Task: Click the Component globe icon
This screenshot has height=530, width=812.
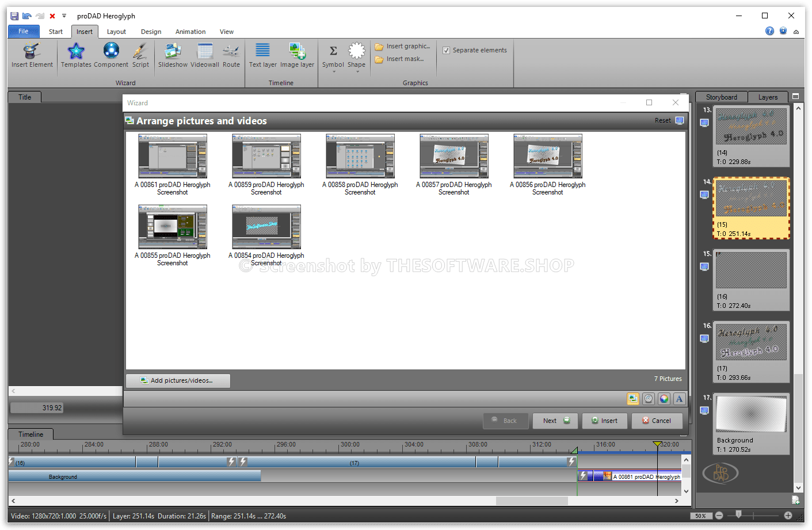Action: point(111,53)
